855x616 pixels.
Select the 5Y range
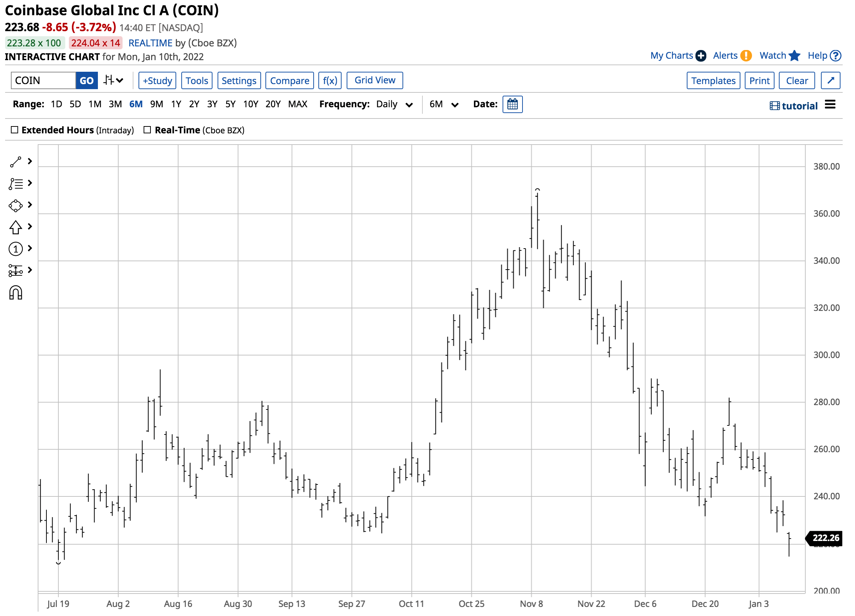pos(230,104)
